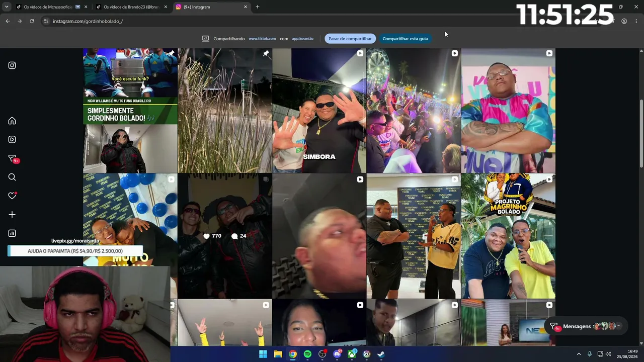Open the ferris wheel crowd reel

[414, 111]
